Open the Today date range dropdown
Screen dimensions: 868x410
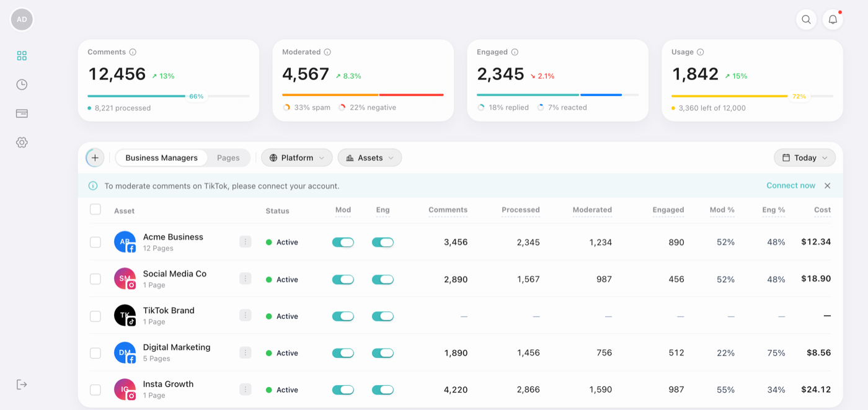805,158
